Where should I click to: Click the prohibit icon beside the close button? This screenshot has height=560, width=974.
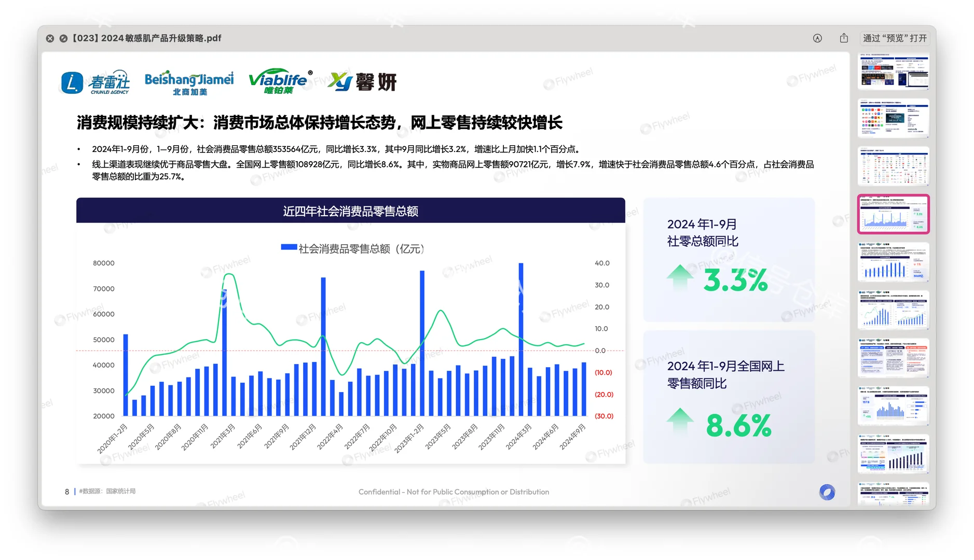(63, 38)
